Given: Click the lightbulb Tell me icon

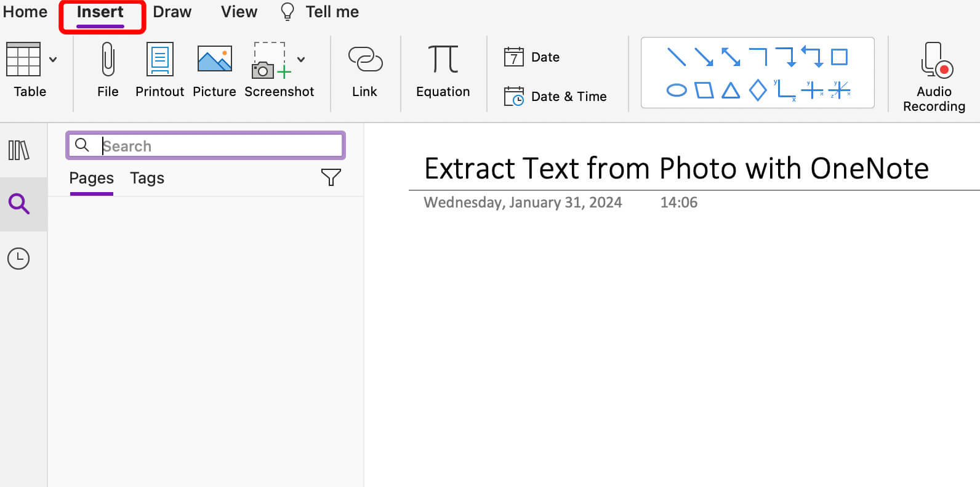Looking at the screenshot, I should click(287, 12).
